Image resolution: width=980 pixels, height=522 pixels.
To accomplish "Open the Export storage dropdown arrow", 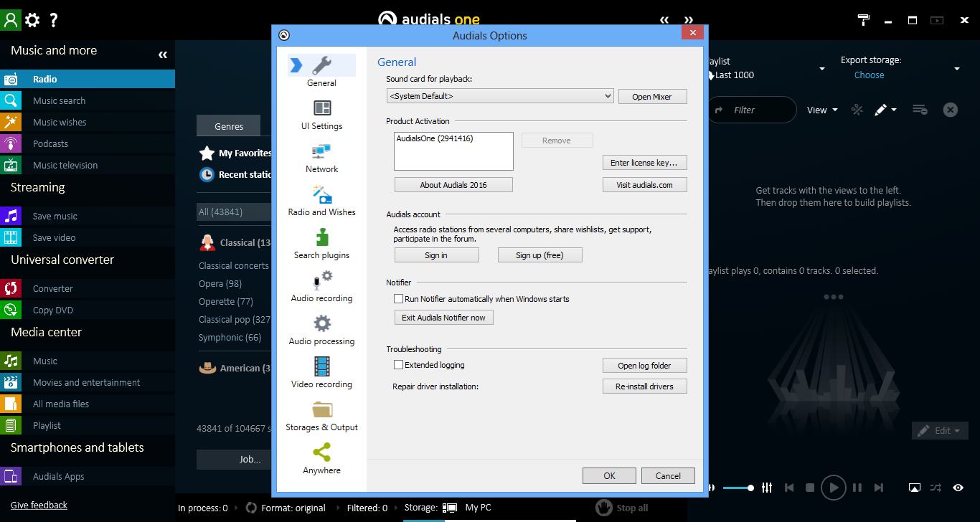I will tap(957, 69).
